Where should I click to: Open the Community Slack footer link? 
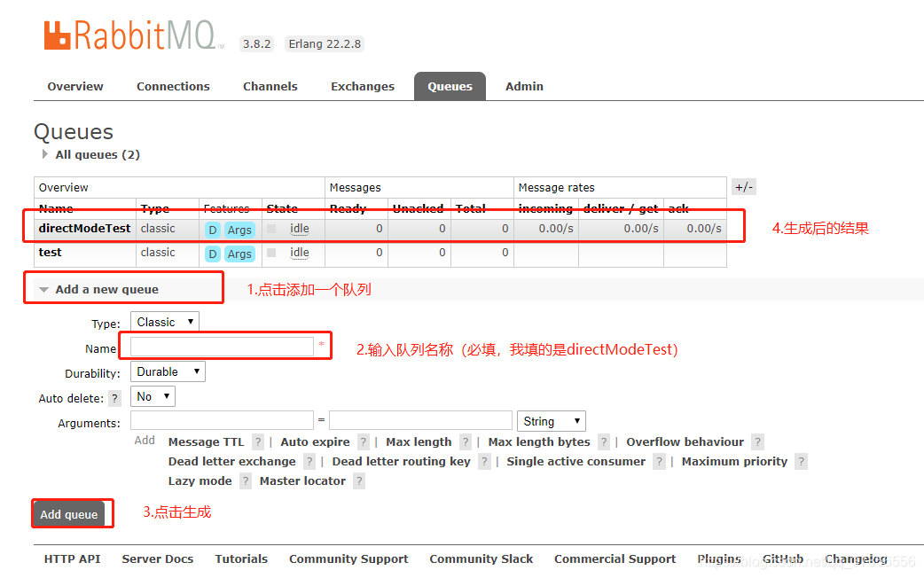(x=481, y=559)
